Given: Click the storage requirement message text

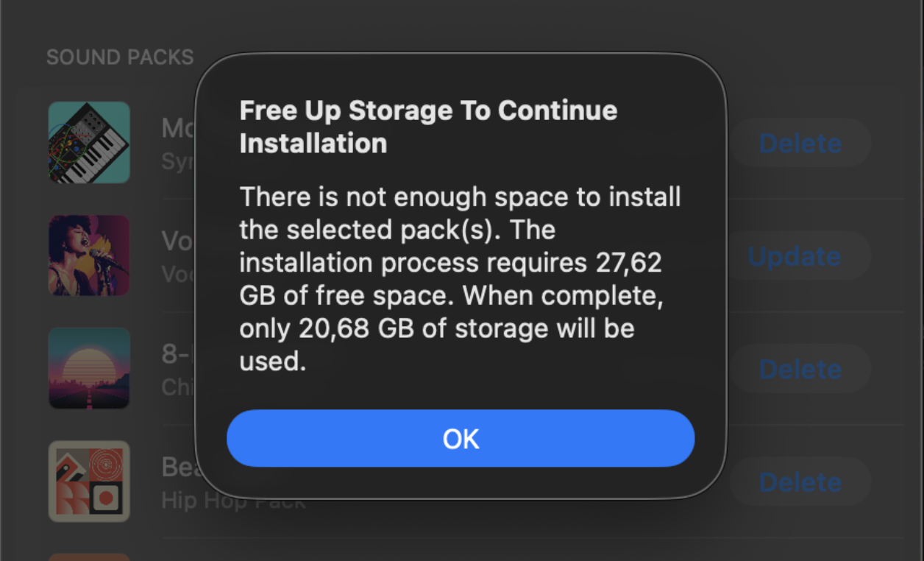Looking at the screenshot, I should click(460, 279).
